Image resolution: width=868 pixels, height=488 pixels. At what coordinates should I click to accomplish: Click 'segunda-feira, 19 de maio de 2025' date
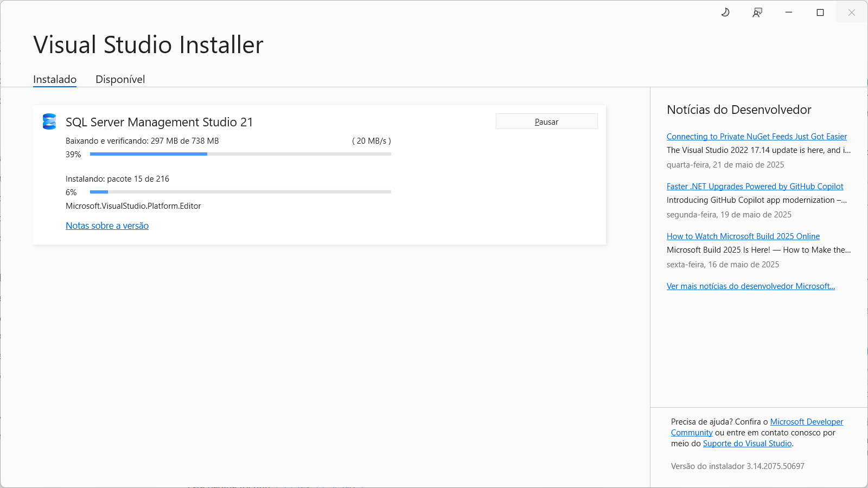[729, 215]
